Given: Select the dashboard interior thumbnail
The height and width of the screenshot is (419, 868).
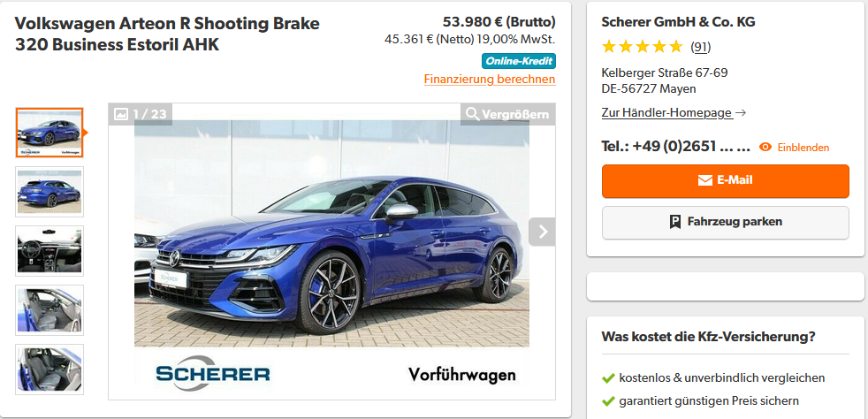Looking at the screenshot, I should (49, 251).
